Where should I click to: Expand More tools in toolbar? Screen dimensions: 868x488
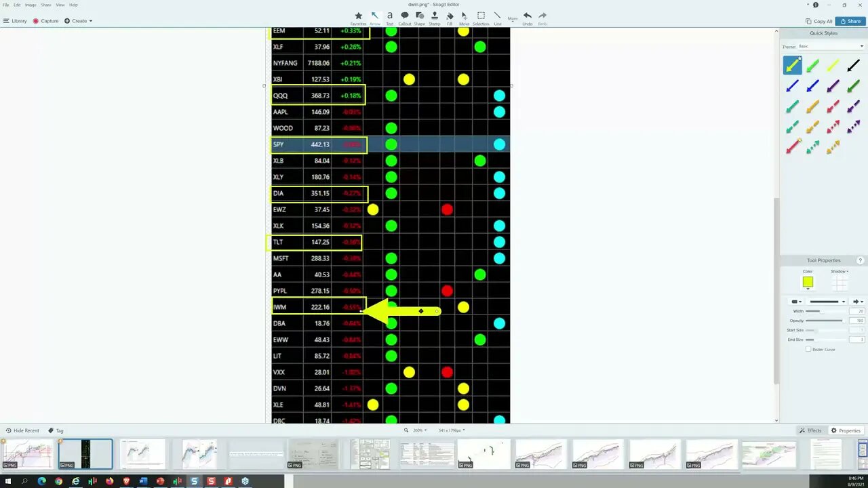513,18
